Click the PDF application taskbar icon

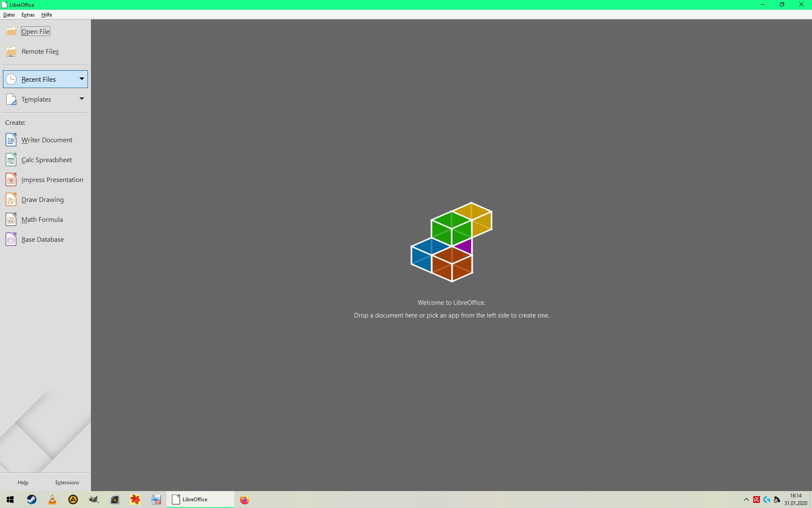pos(156,500)
